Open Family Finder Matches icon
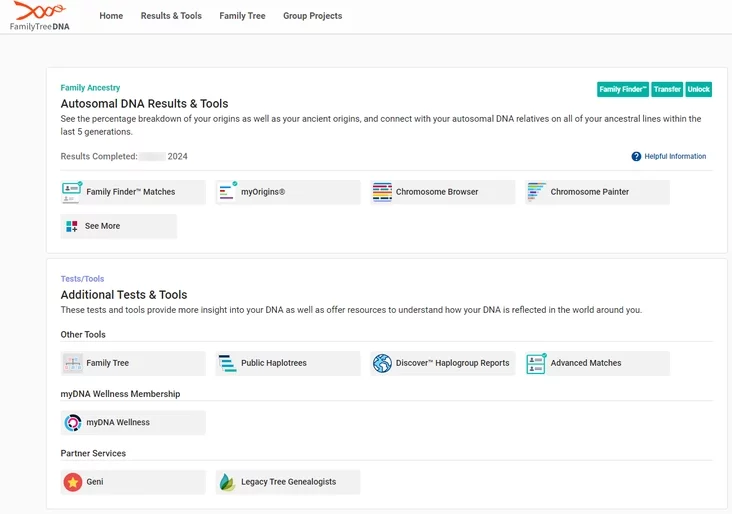 pyautogui.click(x=72, y=192)
